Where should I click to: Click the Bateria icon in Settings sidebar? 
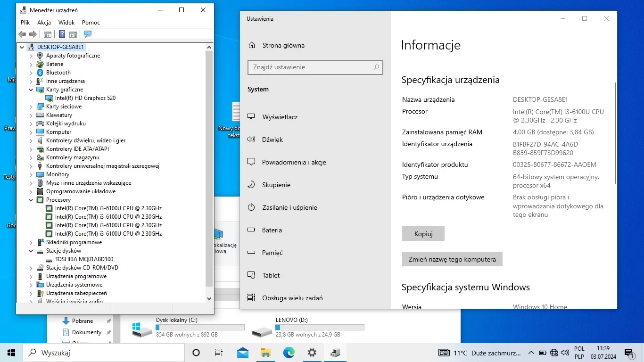(x=251, y=230)
